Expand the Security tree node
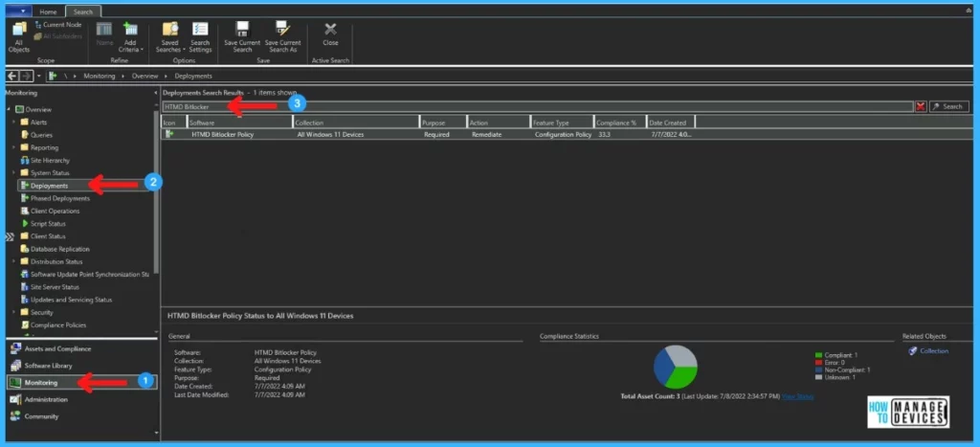This screenshot has width=980, height=447. click(x=13, y=312)
